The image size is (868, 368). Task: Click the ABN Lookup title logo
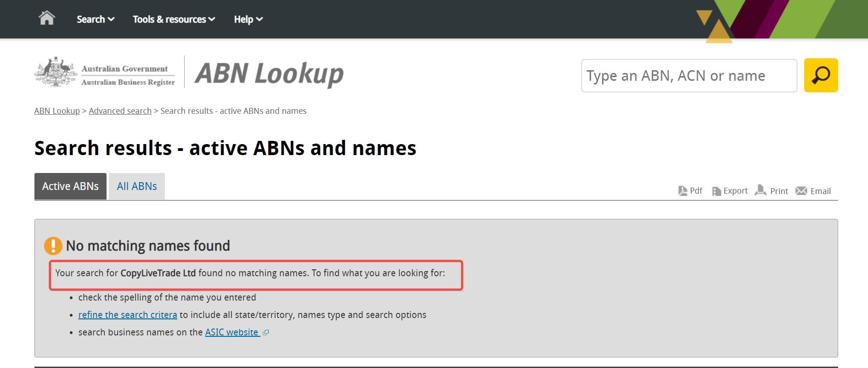click(269, 73)
